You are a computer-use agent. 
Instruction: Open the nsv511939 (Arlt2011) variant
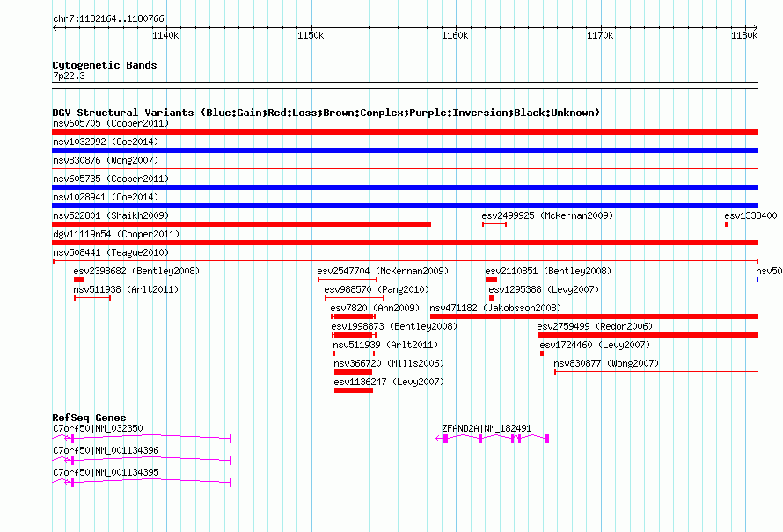tap(385, 345)
